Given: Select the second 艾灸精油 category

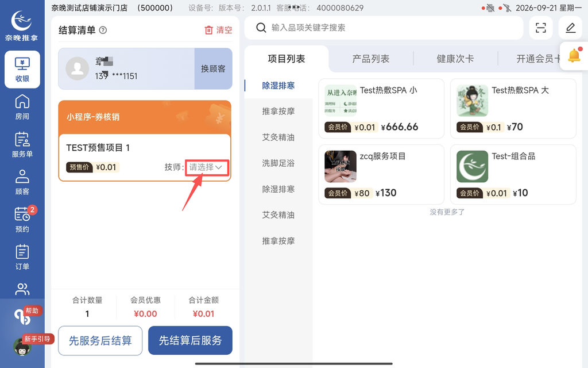Looking at the screenshot, I should tap(278, 215).
